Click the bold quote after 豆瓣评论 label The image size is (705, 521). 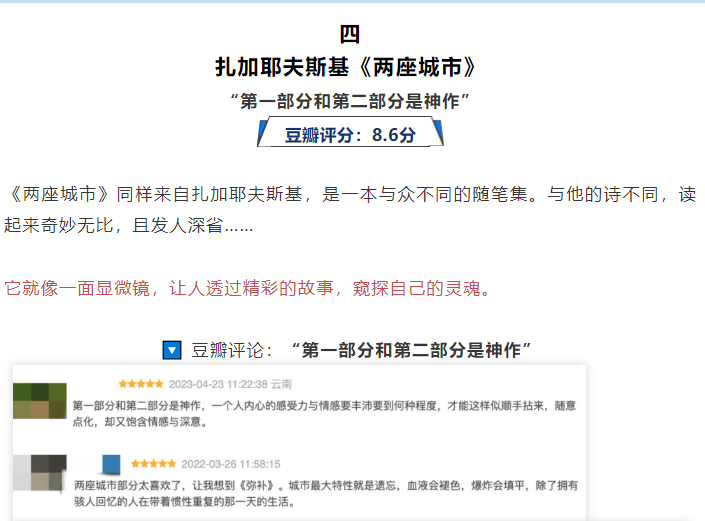pyautogui.click(x=411, y=350)
